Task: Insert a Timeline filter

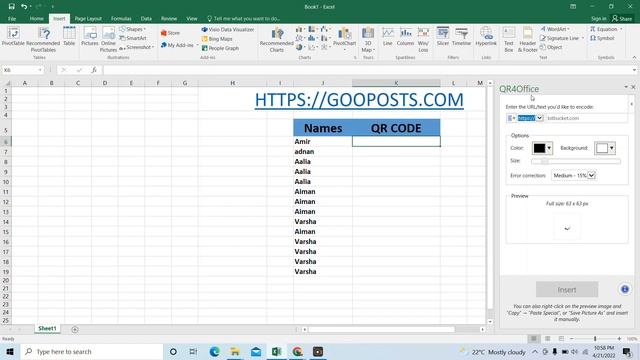Action: pos(462,37)
